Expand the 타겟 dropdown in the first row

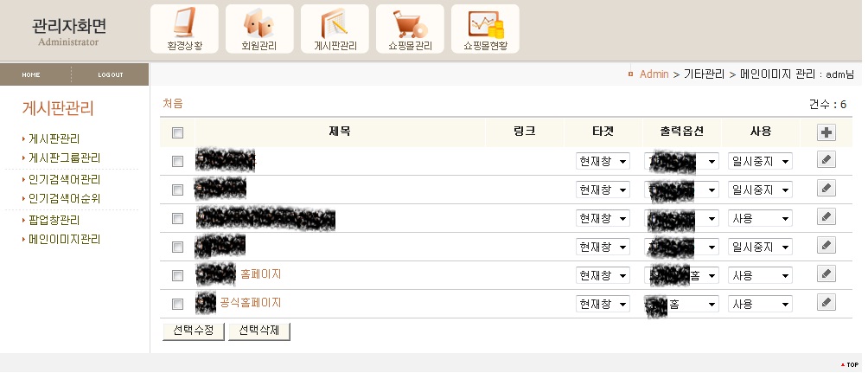click(x=603, y=162)
